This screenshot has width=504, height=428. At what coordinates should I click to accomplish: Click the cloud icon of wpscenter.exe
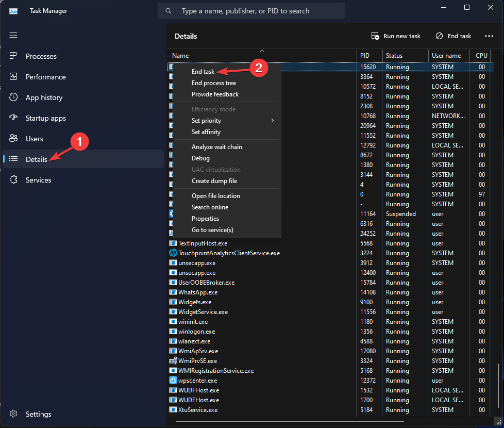(173, 380)
